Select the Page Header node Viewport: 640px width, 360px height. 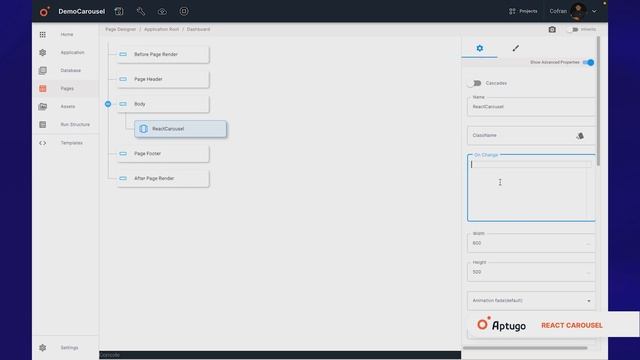tap(163, 79)
